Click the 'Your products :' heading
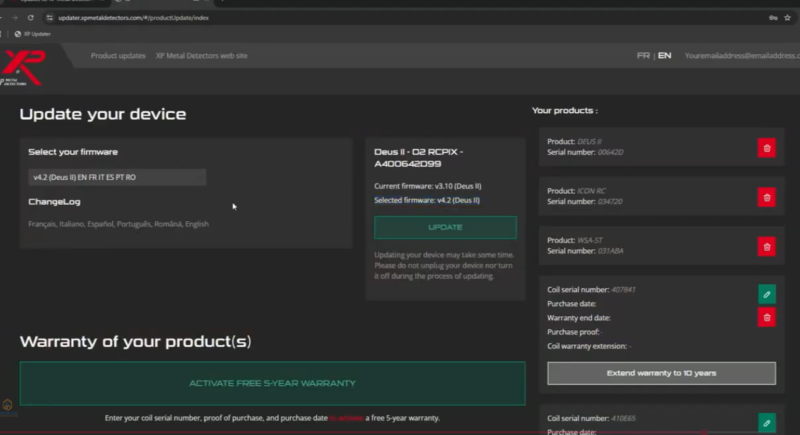The image size is (800, 435). 565,110
